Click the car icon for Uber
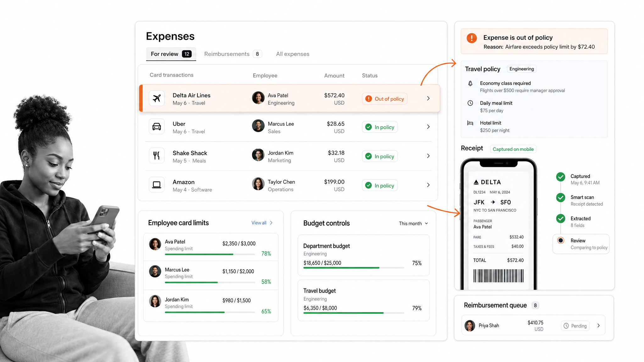This screenshot has height=362, width=644. (157, 127)
